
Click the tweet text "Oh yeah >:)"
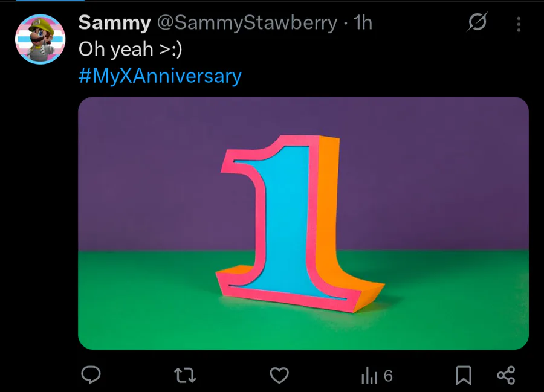pyautogui.click(x=131, y=50)
